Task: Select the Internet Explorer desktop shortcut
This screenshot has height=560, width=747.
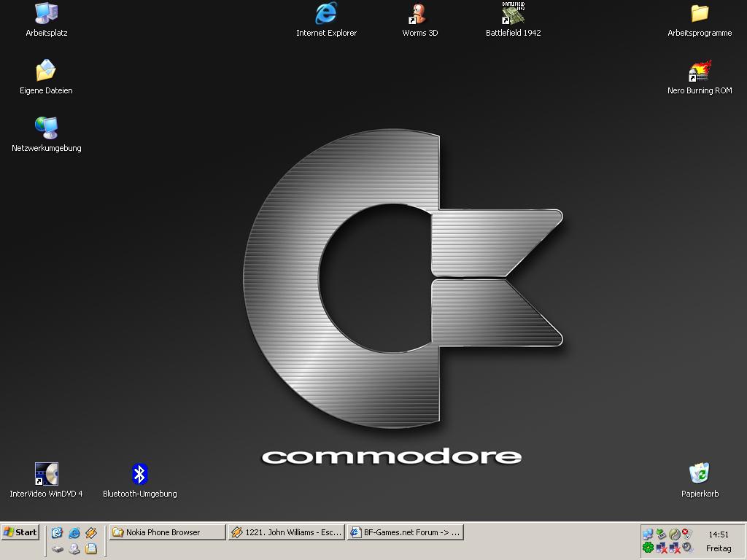Action: point(326,20)
